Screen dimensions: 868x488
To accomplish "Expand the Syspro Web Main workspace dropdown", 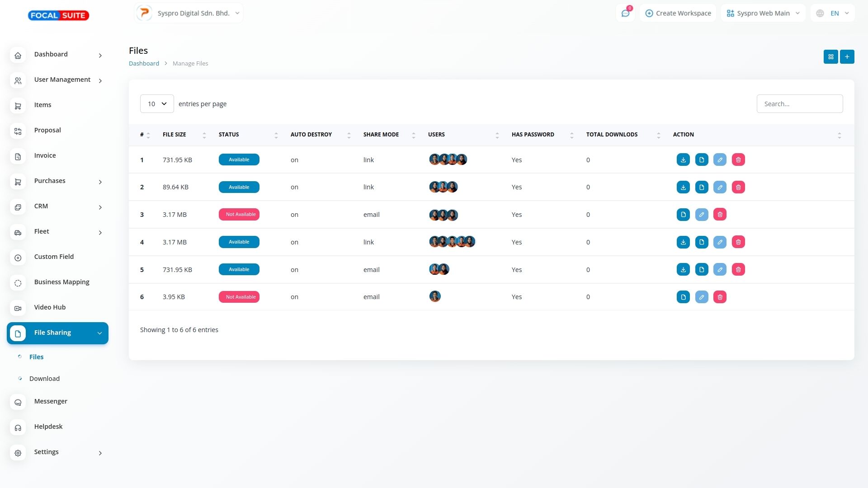I will tap(763, 13).
